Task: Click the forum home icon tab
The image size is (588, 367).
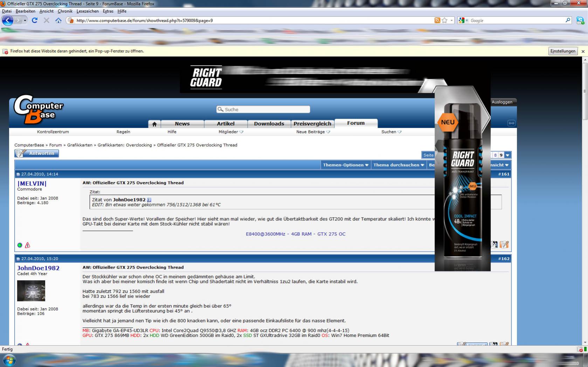Action: tap(154, 124)
